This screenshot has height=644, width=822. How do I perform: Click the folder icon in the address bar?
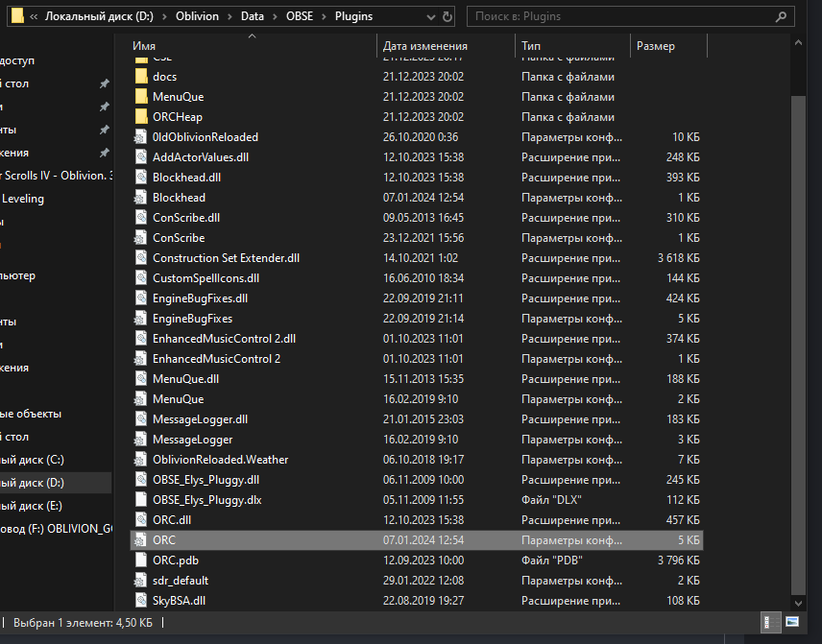pos(17,16)
